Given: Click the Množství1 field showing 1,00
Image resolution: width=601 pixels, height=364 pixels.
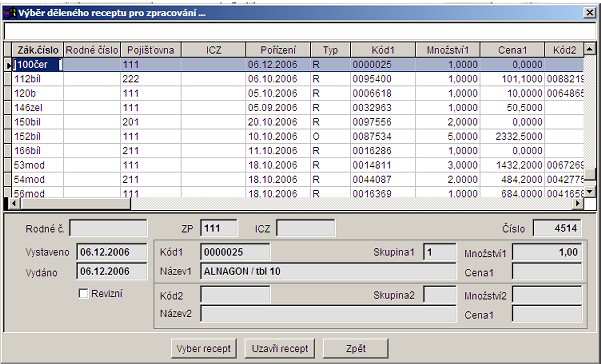Looking at the screenshot, I should tap(547, 252).
